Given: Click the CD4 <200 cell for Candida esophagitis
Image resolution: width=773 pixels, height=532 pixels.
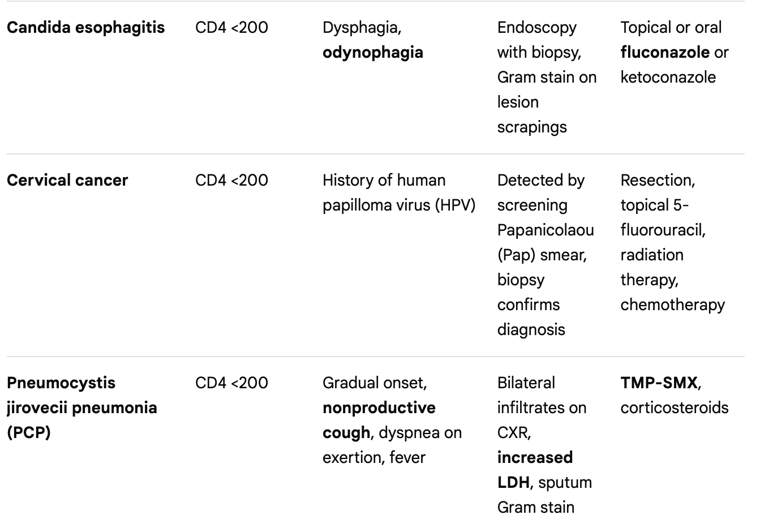Looking at the screenshot, I should pyautogui.click(x=231, y=28).
